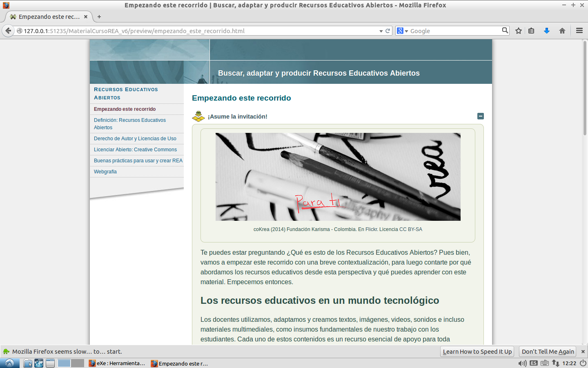
Task: Click the Firefox window title bar icon
Action: 6,5
